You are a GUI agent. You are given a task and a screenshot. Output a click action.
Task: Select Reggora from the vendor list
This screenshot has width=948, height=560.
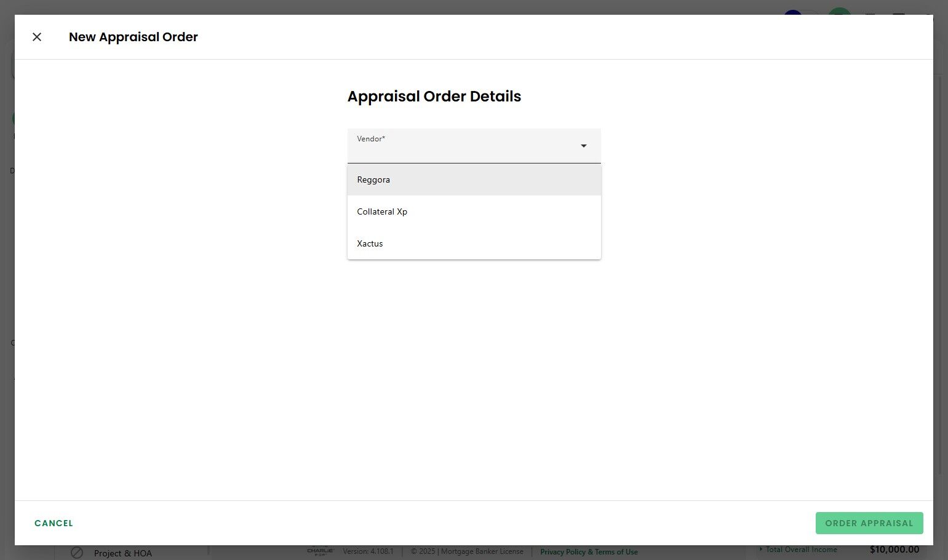474,179
